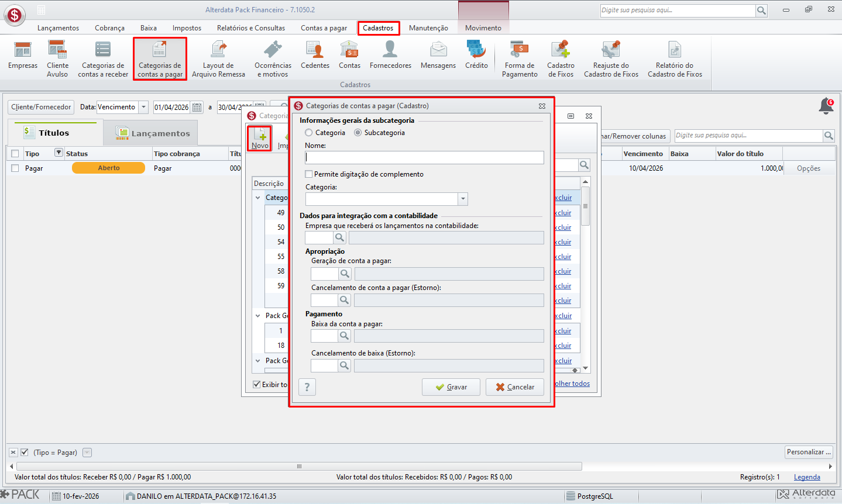Switch to the Lançamentos ribbon tab

58,28
